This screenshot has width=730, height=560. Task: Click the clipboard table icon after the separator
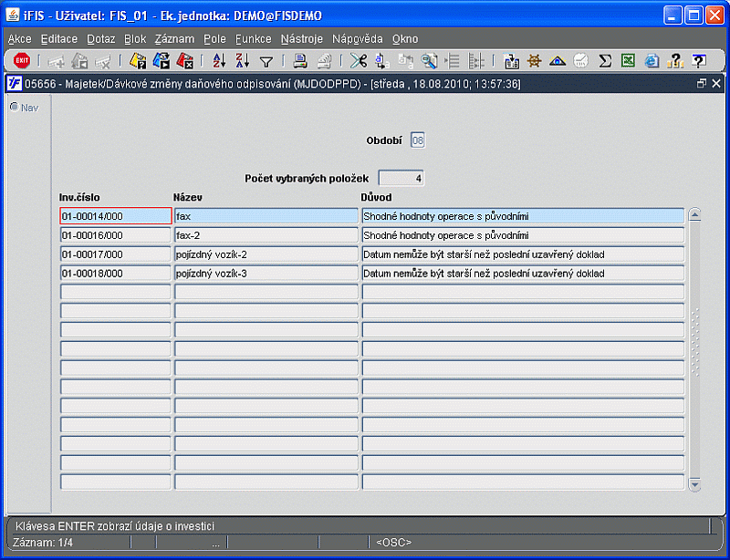511,60
